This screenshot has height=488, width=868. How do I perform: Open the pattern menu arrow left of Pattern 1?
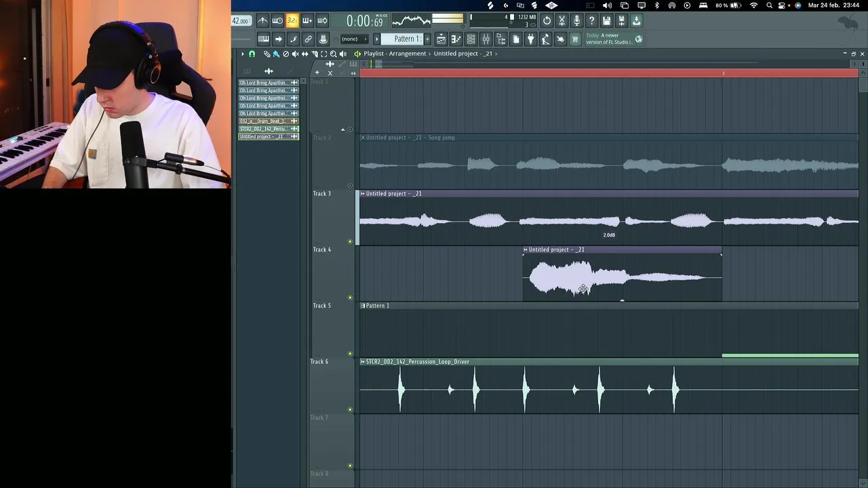(x=378, y=39)
